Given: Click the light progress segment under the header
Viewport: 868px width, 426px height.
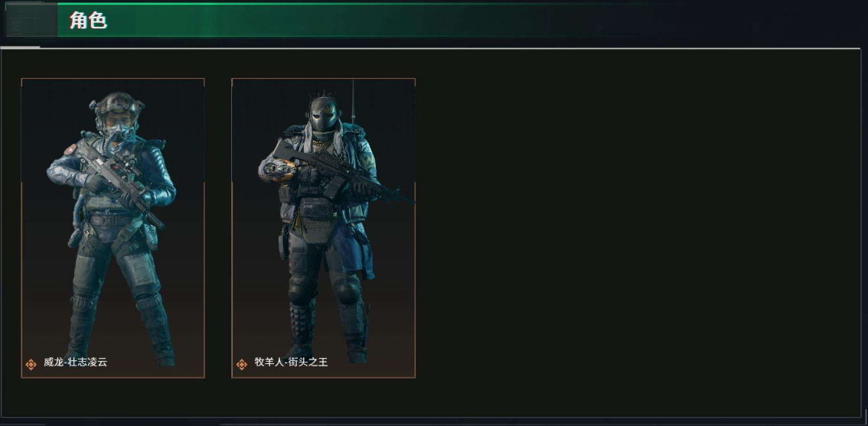Looking at the screenshot, I should [x=21, y=47].
